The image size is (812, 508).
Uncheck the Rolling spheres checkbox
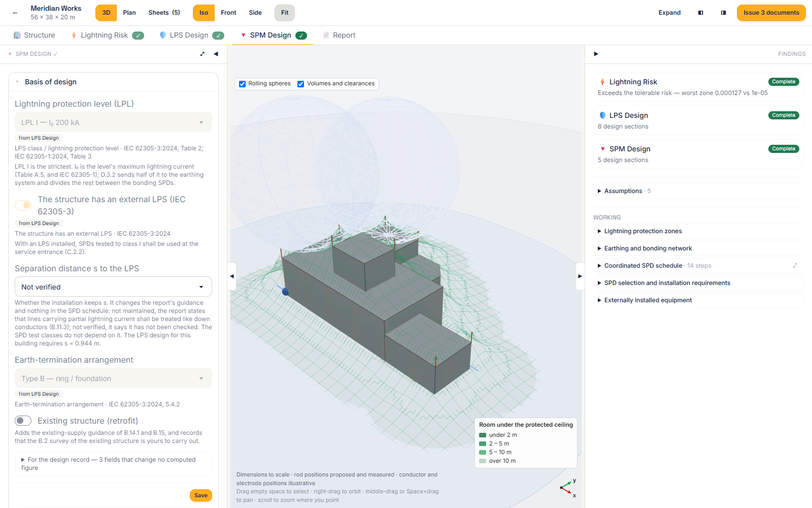point(243,84)
